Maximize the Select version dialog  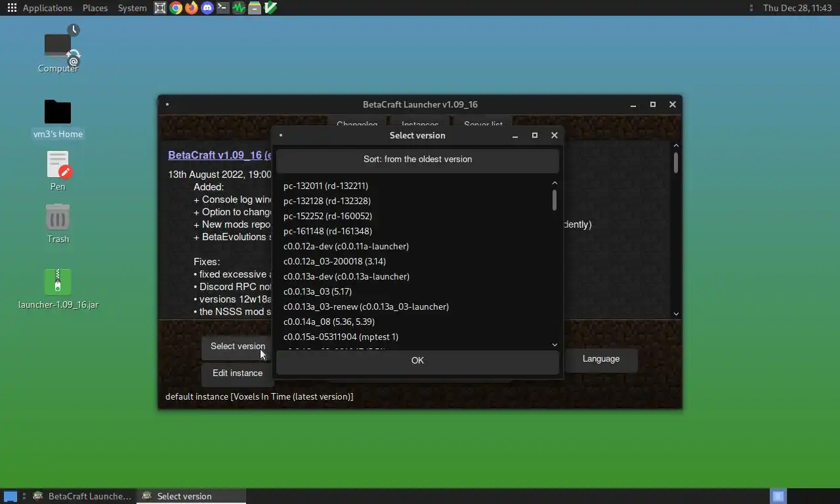535,135
